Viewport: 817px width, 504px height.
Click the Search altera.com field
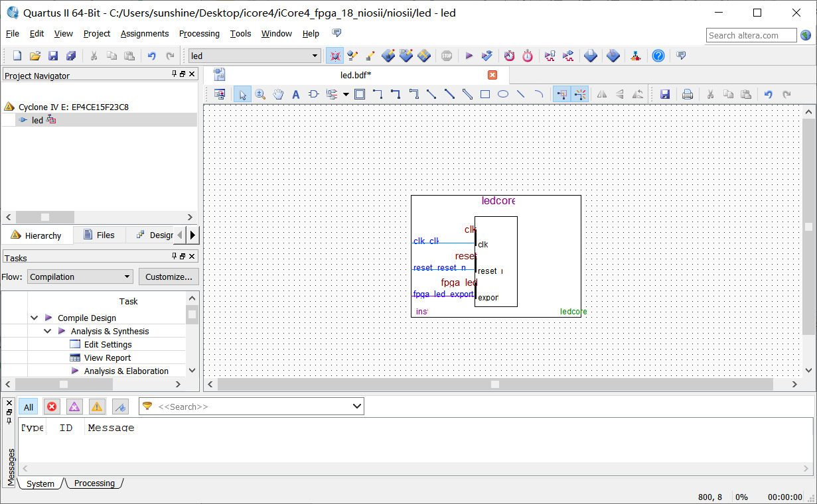point(751,35)
